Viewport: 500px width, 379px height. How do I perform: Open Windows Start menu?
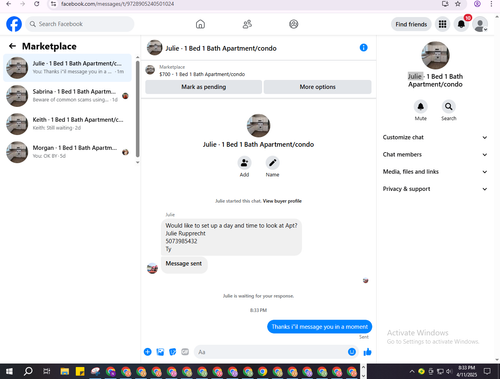[x=9, y=371]
